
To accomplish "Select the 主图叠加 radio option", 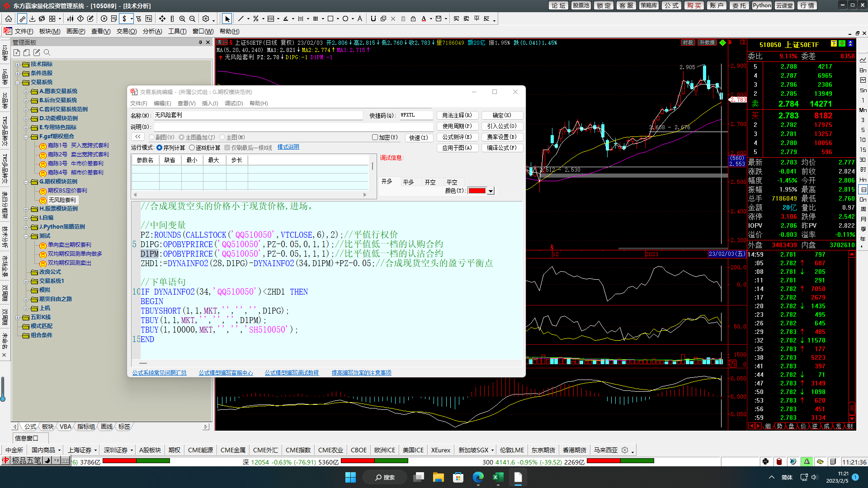I will pyautogui.click(x=182, y=137).
